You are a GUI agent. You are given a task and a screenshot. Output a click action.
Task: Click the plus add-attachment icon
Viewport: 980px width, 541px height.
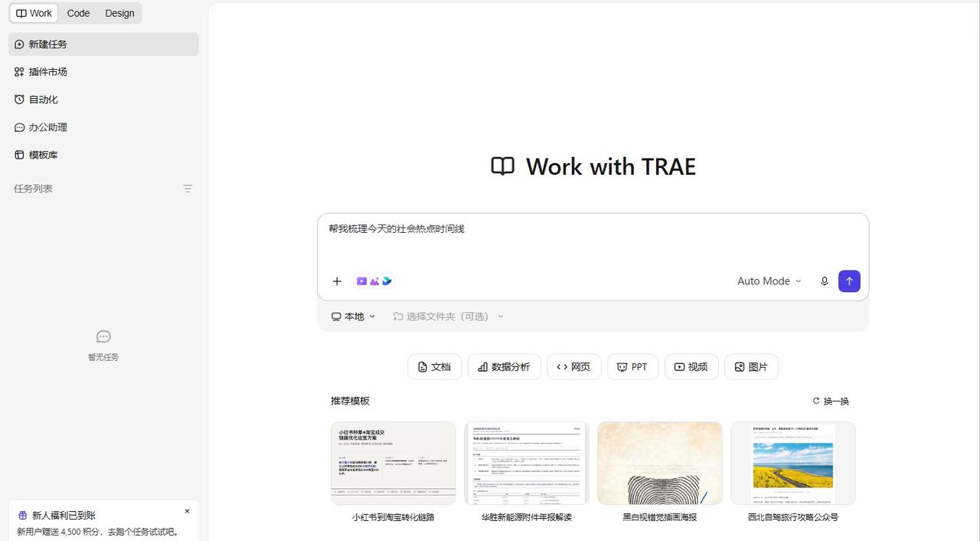(337, 281)
